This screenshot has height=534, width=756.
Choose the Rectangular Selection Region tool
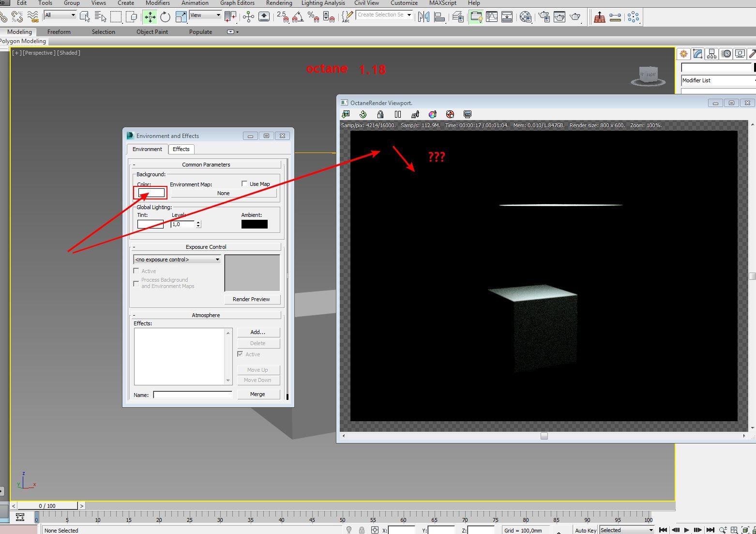coord(116,17)
